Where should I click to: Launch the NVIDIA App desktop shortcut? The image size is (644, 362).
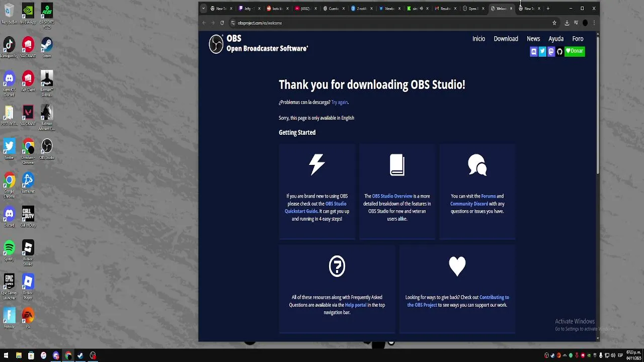pyautogui.click(x=28, y=14)
